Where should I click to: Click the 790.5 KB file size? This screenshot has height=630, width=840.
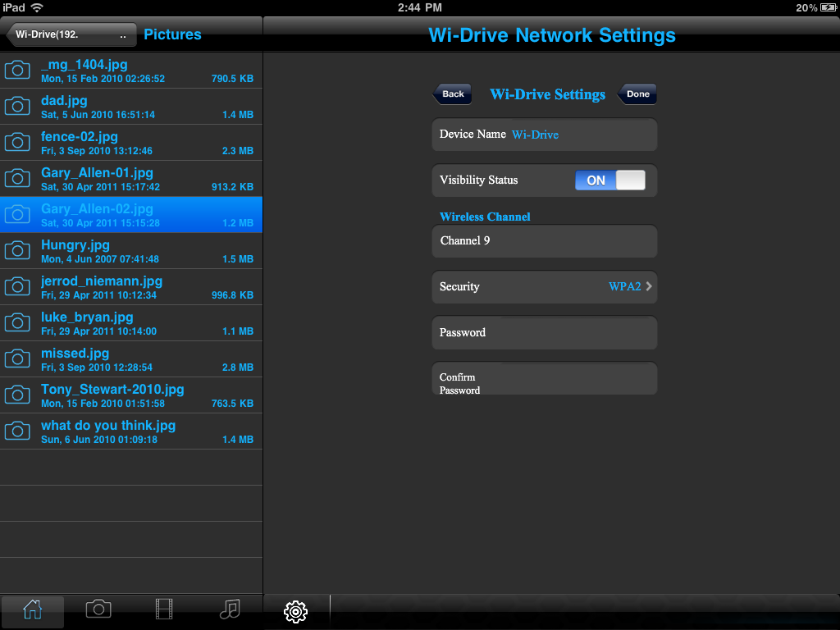click(x=232, y=79)
